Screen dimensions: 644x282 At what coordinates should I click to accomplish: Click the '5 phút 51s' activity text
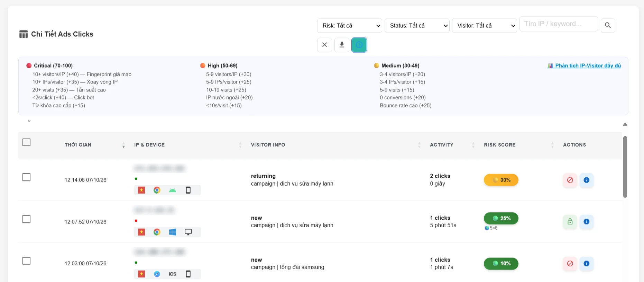443,225
